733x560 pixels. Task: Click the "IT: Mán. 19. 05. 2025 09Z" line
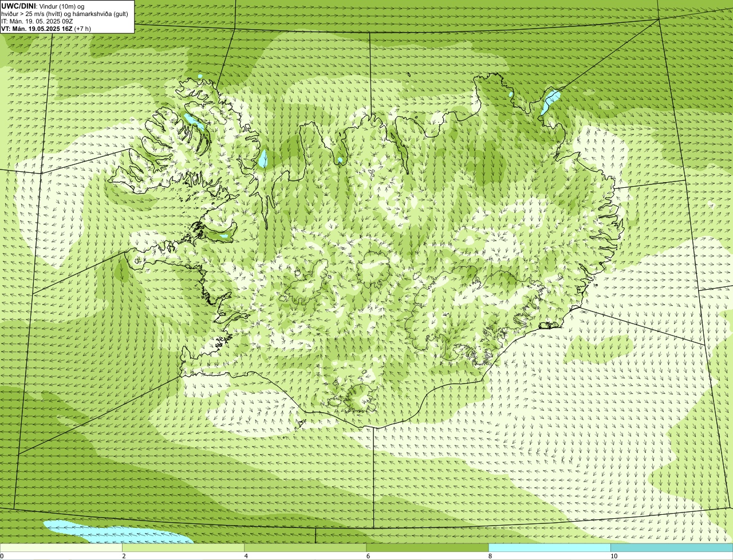point(37,21)
